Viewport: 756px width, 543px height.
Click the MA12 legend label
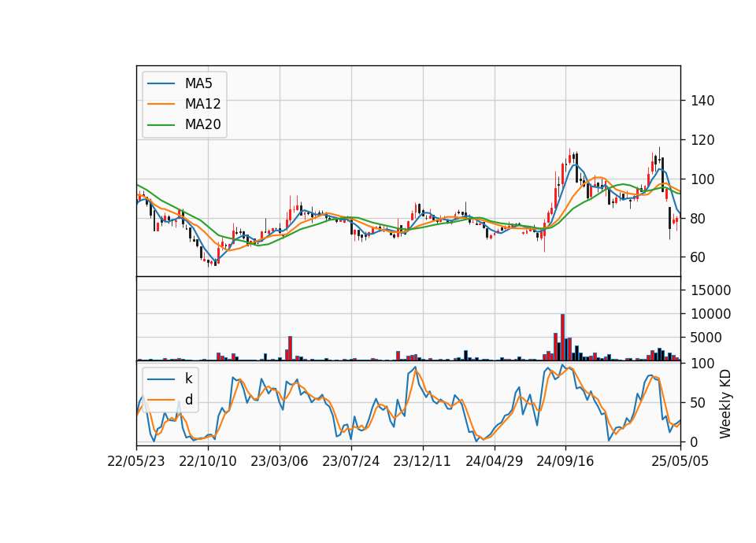[x=202, y=104]
